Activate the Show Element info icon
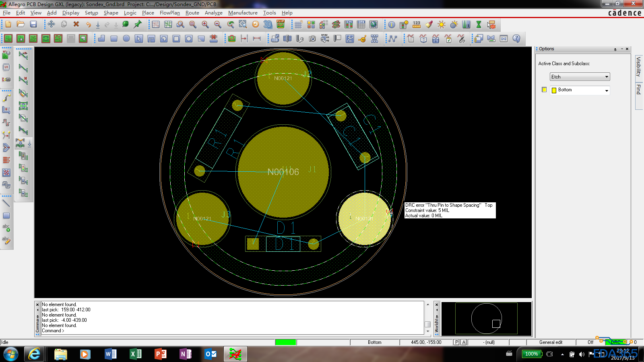Screen dimensions: 644x362 391,25
